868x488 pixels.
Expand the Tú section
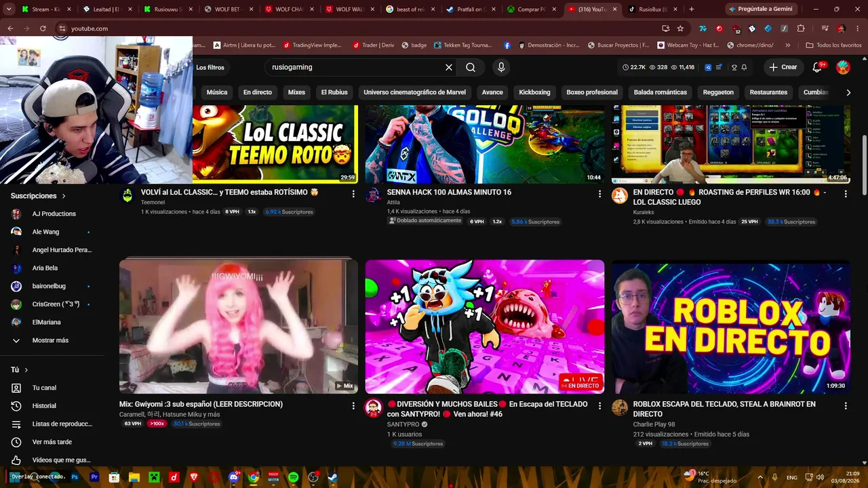(20, 370)
